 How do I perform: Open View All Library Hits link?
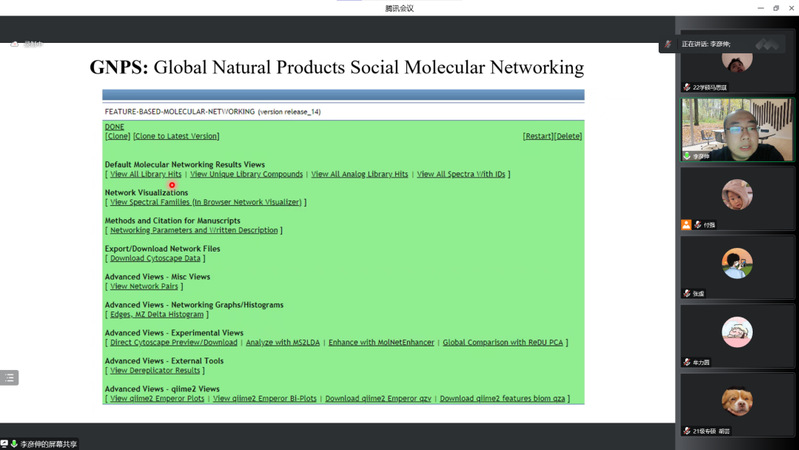pyautogui.click(x=146, y=174)
